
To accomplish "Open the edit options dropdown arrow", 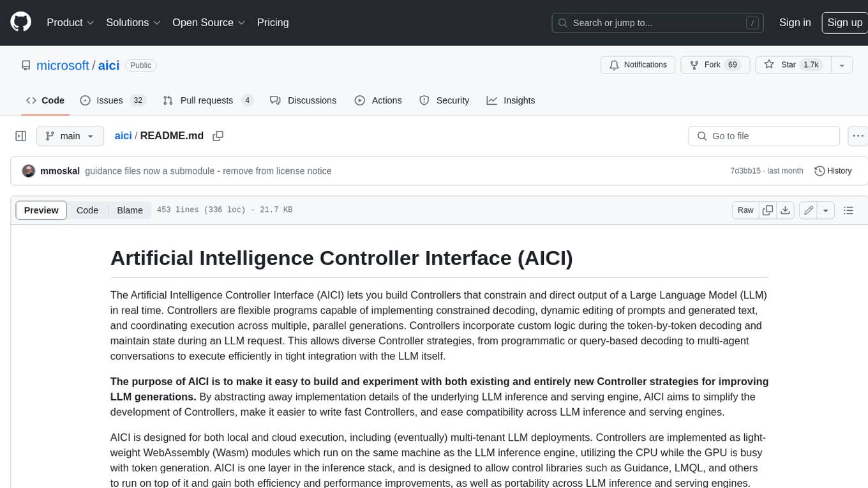I will click(826, 210).
